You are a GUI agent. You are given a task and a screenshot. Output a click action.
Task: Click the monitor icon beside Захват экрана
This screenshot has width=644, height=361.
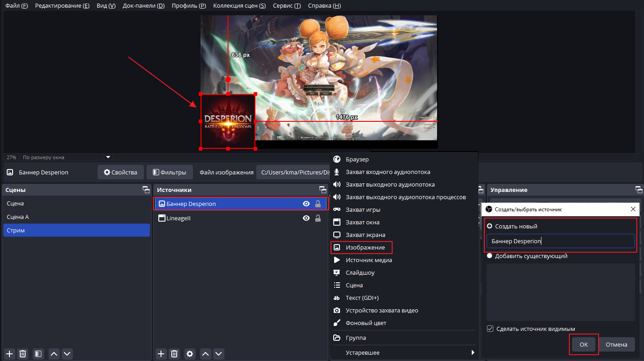[x=337, y=235]
